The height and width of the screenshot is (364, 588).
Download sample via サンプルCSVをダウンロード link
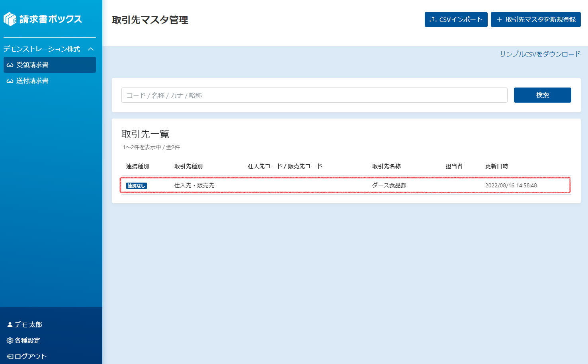pyautogui.click(x=540, y=54)
